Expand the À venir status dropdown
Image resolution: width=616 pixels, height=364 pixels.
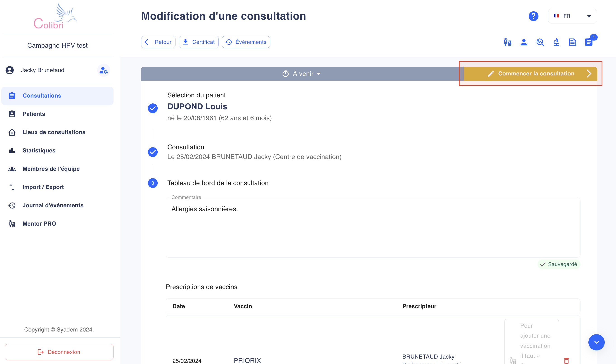pos(302,74)
